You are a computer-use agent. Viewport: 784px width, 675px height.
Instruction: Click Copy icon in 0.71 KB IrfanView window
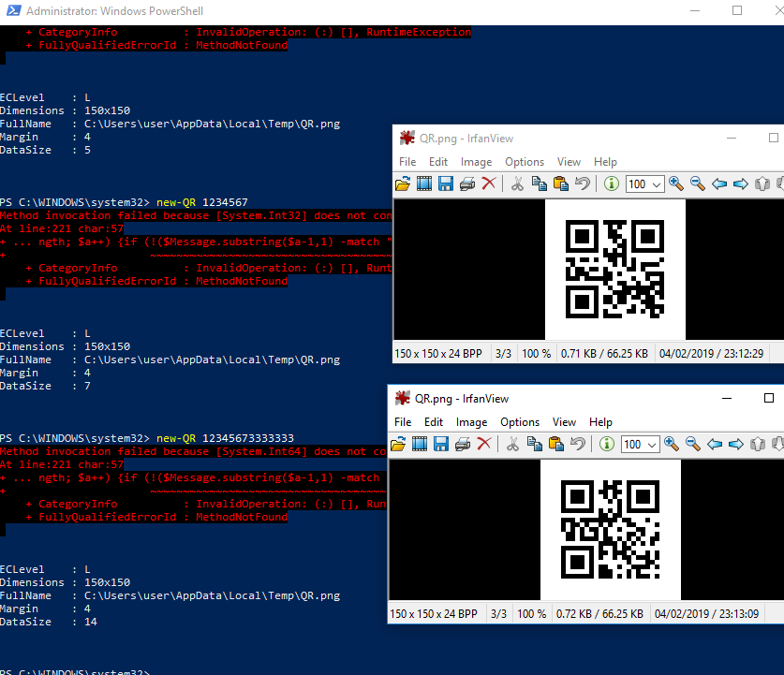coord(539,183)
